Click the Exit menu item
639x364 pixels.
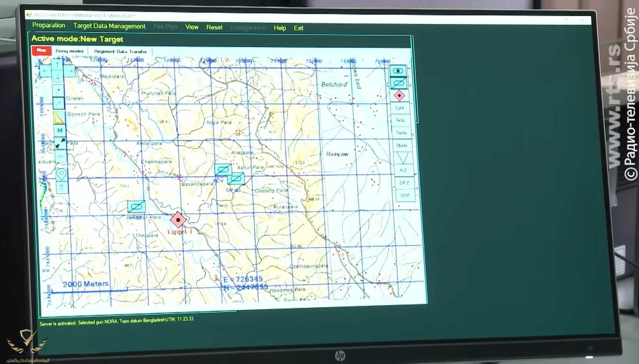point(298,28)
